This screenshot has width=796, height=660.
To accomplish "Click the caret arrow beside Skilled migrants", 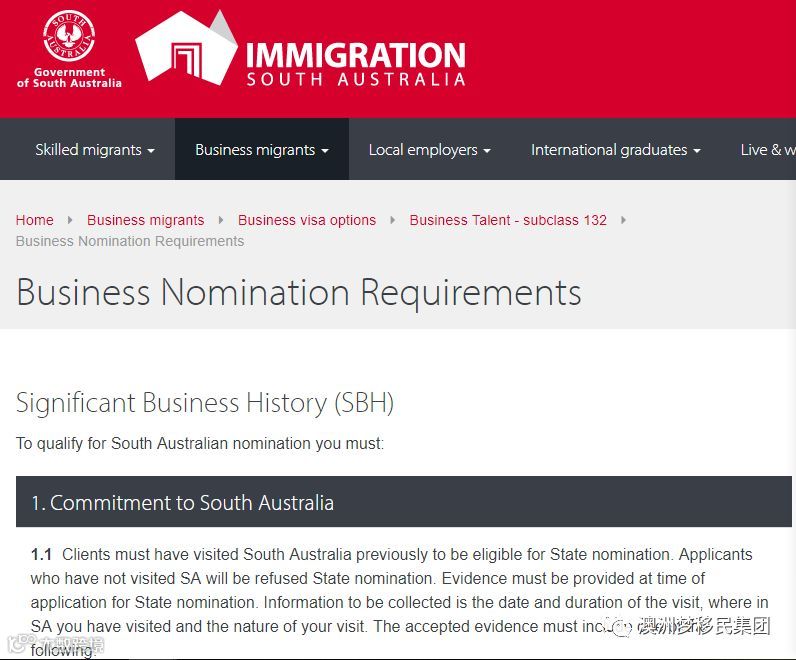I will coord(151,151).
